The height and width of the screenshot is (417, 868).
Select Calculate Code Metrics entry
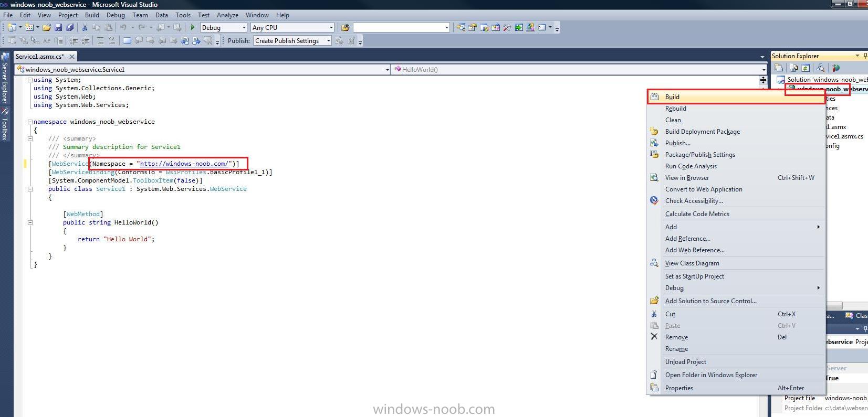pyautogui.click(x=736, y=214)
